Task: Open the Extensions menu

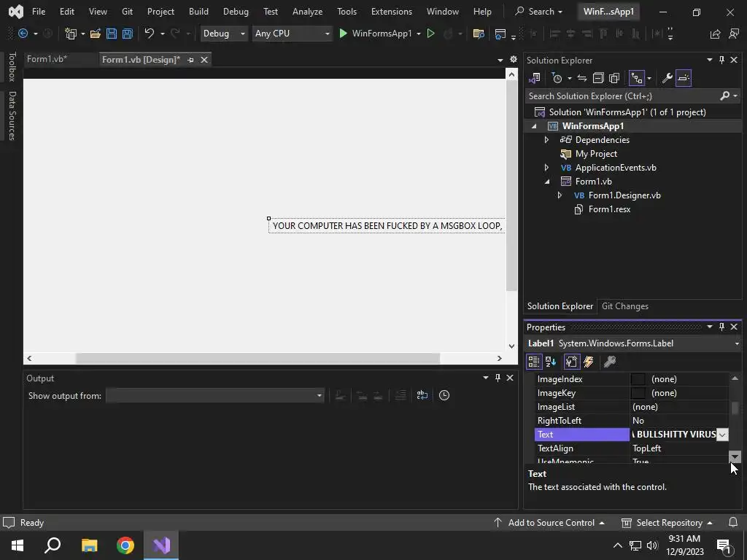Action: 392,12
